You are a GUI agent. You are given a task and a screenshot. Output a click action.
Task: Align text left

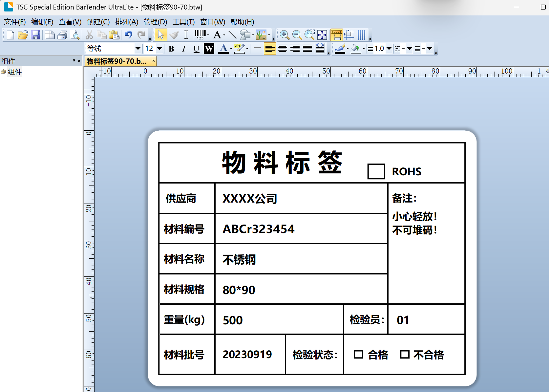pos(270,49)
